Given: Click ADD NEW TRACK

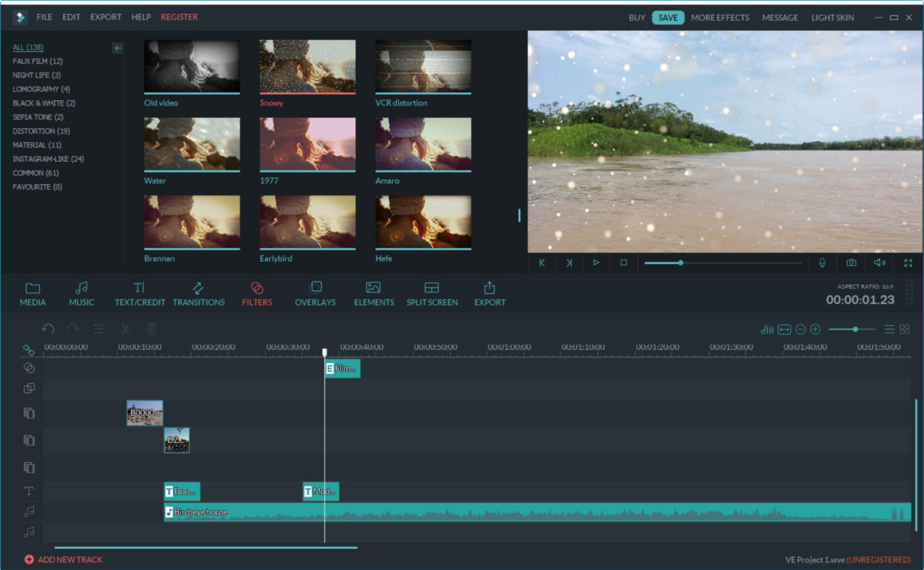Looking at the screenshot, I should 64,559.
